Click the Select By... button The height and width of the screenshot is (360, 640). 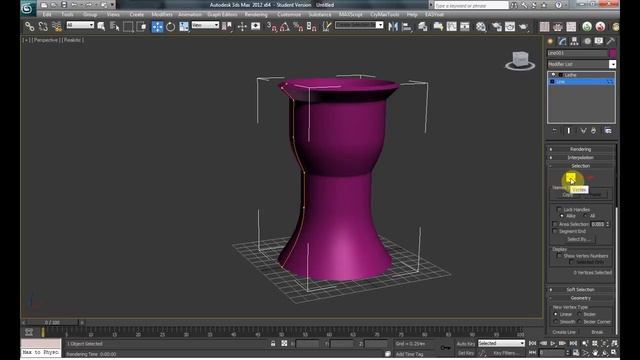579,239
